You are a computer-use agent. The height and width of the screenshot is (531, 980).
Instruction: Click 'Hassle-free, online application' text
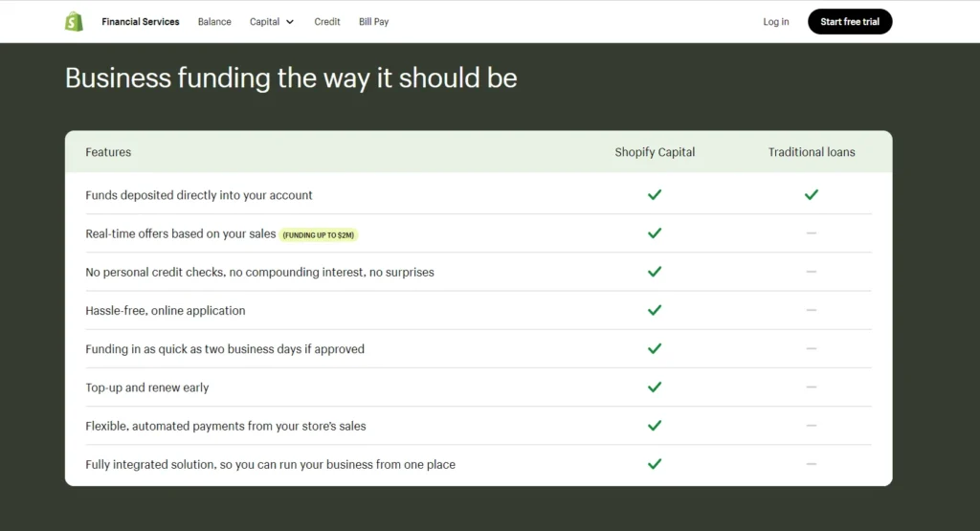click(165, 311)
